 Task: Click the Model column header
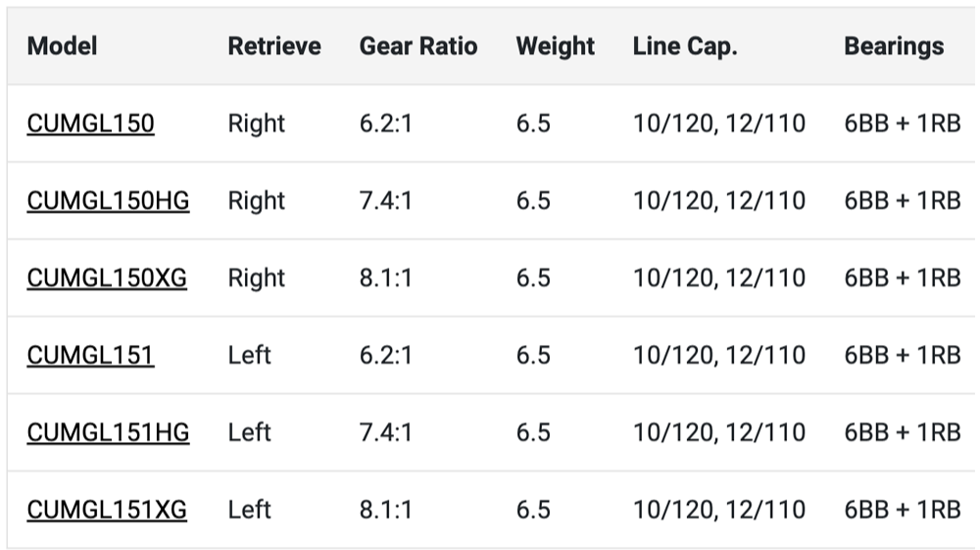pos(62,46)
